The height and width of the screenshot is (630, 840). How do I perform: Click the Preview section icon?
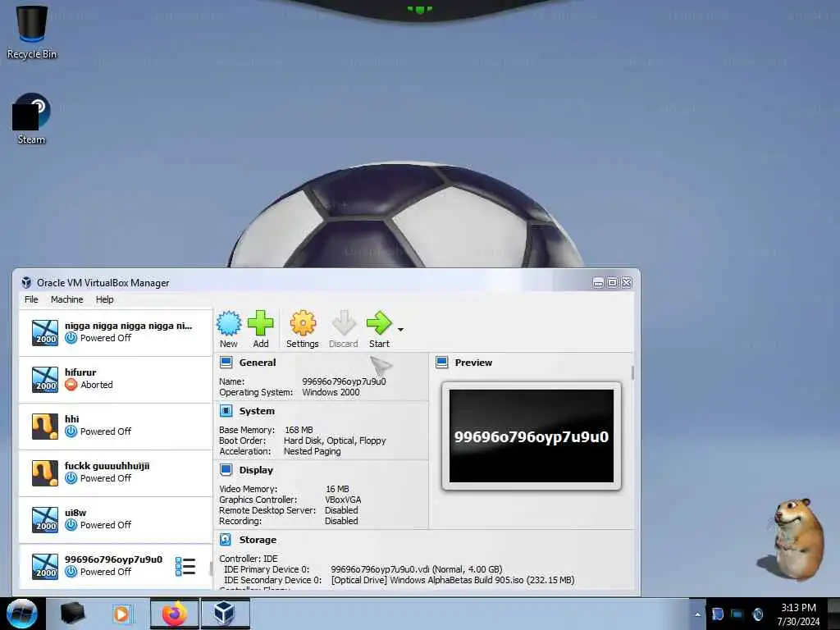click(x=442, y=363)
